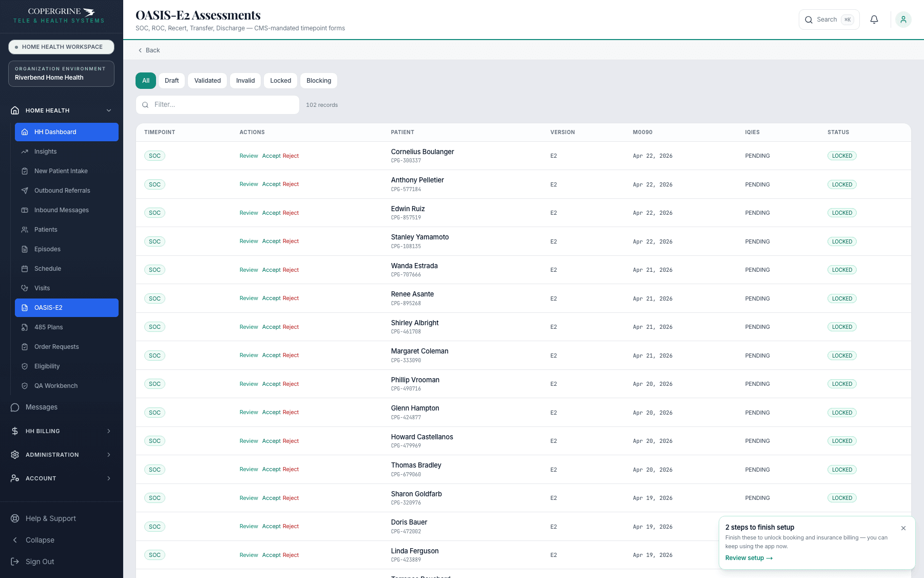Go back using the Back link

coord(149,50)
